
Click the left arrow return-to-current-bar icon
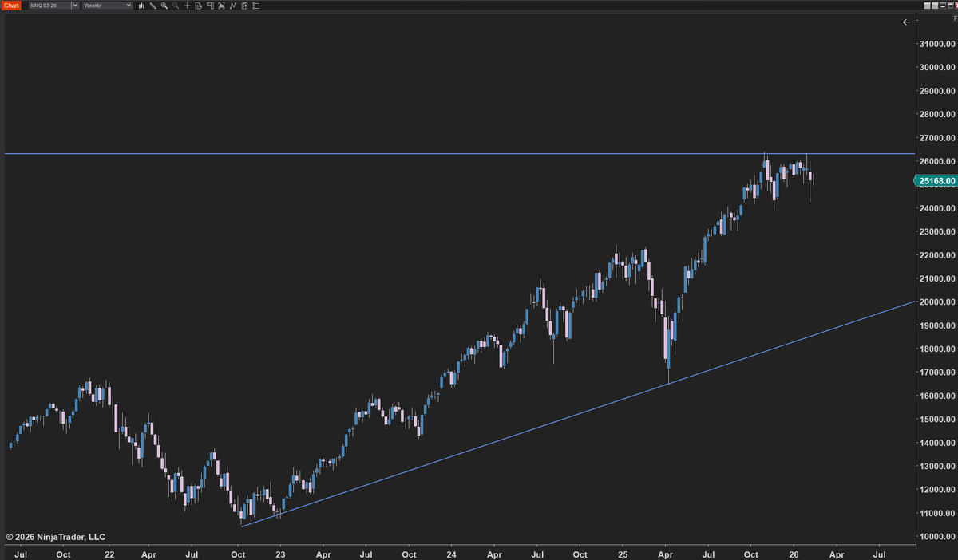click(x=906, y=22)
